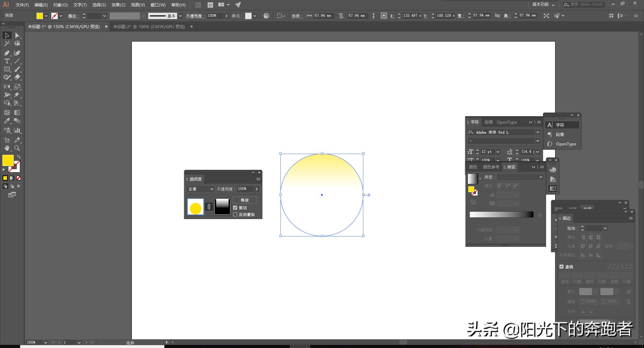Select the Eyedropper tool
This screenshot has width=644, height=348.
pyautogui.click(x=7, y=121)
